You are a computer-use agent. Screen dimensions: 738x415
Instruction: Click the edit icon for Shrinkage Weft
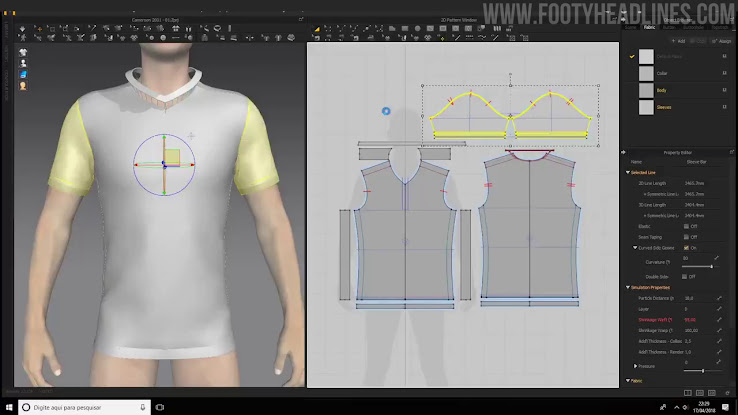click(719, 319)
